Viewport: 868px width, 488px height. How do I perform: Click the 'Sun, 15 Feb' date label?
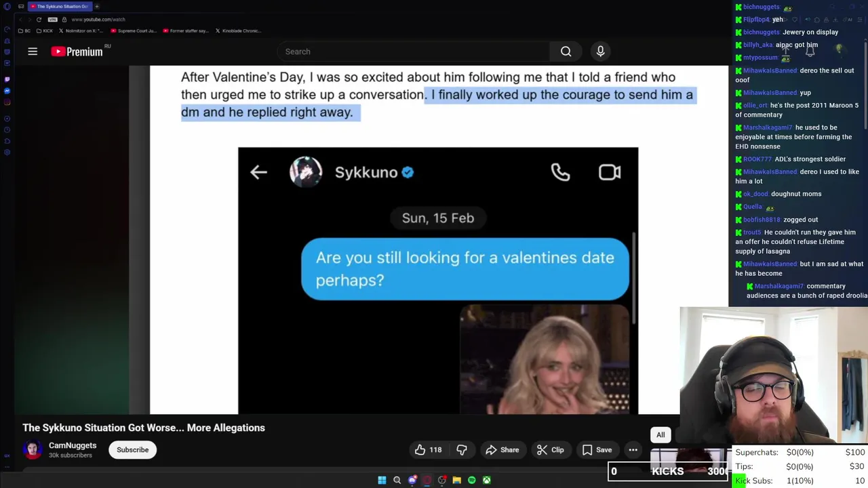pyautogui.click(x=438, y=218)
